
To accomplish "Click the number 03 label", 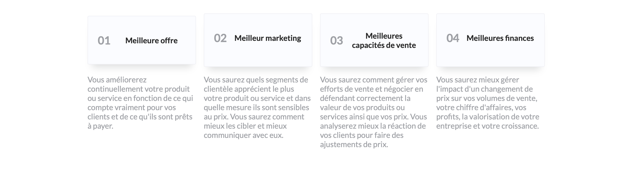I will coord(336,41).
